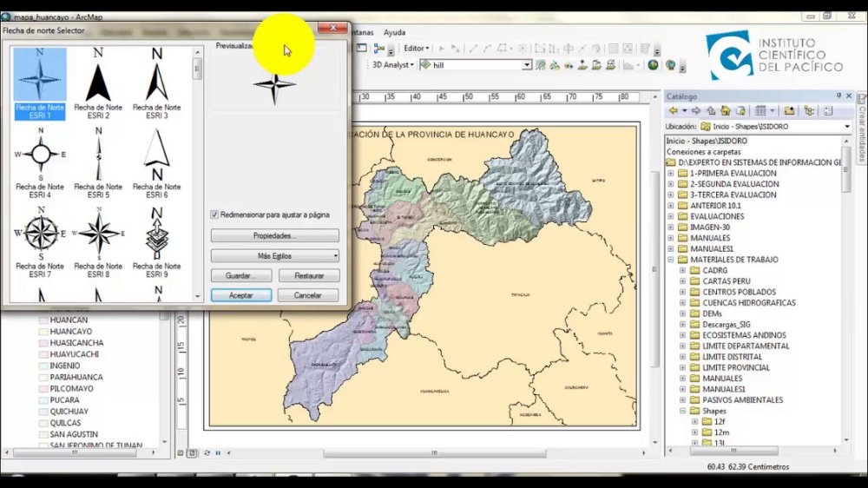This screenshot has width=868, height=488.
Task: Click the Catálogo forward arrow
Action: (x=696, y=111)
